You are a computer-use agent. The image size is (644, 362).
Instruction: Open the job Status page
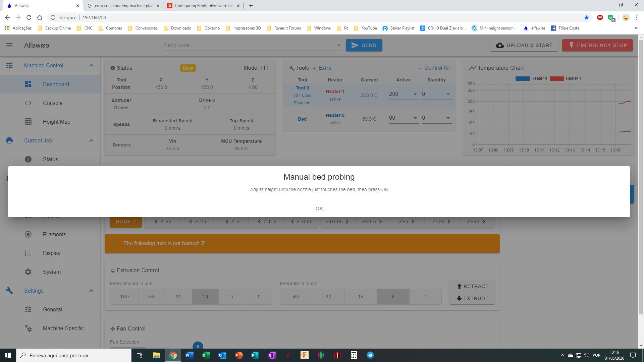(x=50, y=159)
